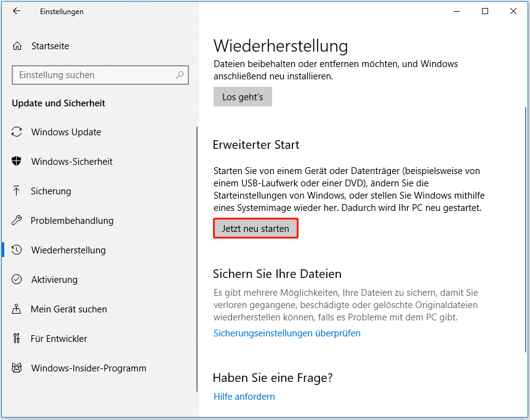Open Sicherungseinstellungen überprüfen link

tap(287, 333)
